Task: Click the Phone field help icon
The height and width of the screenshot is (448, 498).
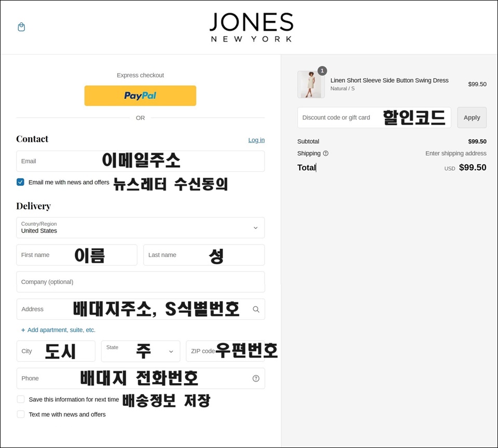Action: pyautogui.click(x=256, y=378)
